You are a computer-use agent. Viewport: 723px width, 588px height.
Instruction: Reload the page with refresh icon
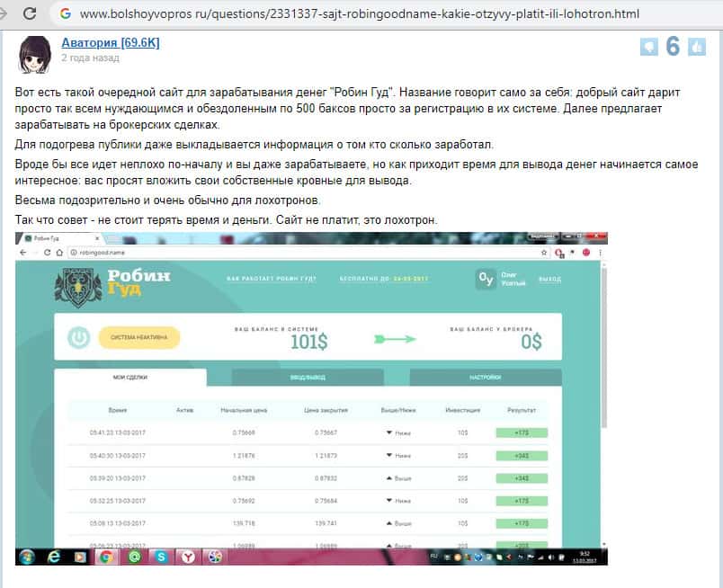[31, 14]
